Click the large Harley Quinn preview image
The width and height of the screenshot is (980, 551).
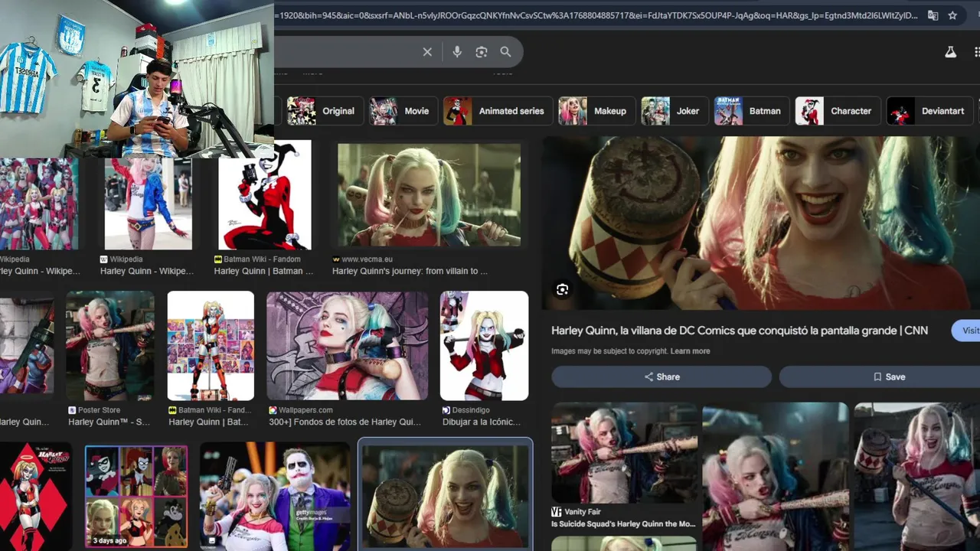tap(761, 223)
